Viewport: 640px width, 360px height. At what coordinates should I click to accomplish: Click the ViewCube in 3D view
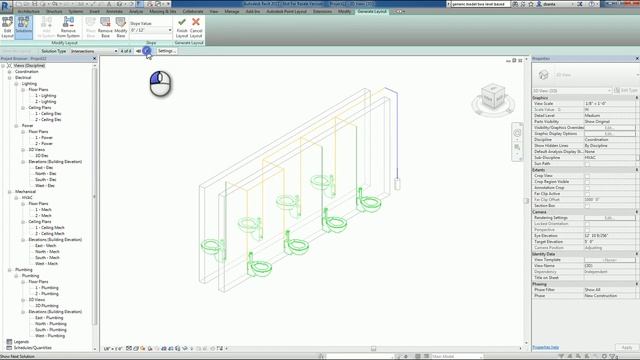(x=493, y=97)
